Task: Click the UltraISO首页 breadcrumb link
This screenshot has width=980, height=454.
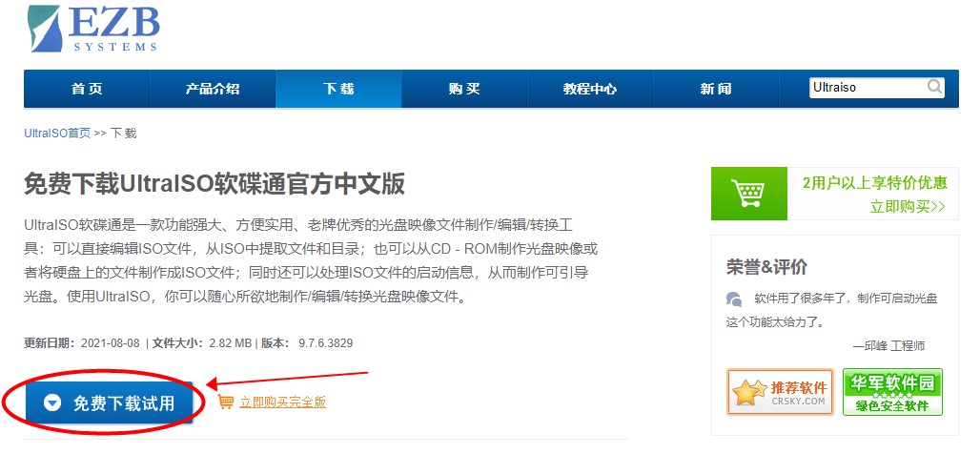Action: coord(57,134)
